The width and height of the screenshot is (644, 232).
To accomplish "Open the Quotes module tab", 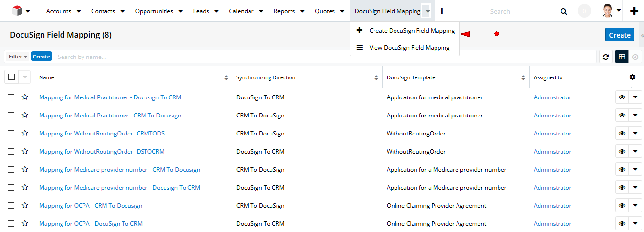I will pyautogui.click(x=325, y=11).
